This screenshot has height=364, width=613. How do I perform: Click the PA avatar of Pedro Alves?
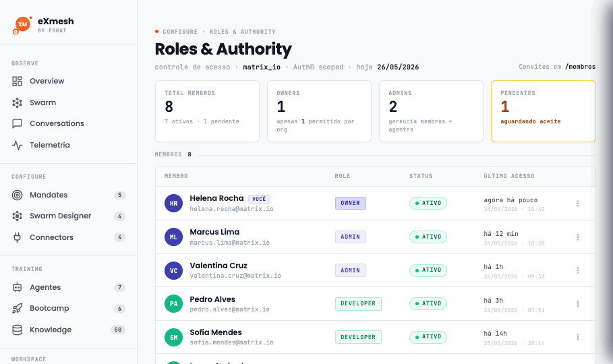(x=173, y=304)
